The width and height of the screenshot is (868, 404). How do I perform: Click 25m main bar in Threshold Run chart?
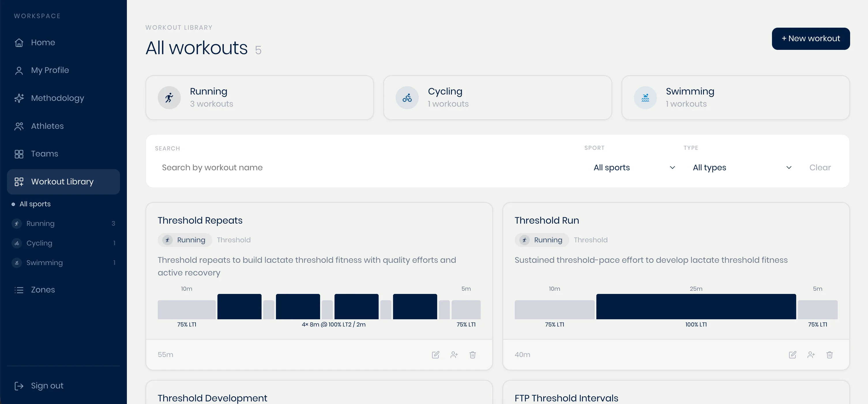click(x=696, y=307)
